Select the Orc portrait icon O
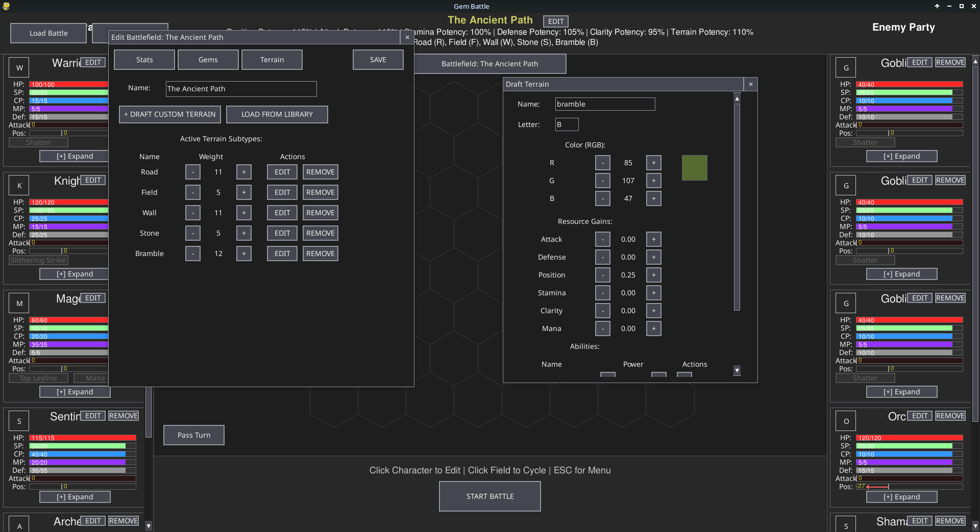The image size is (980, 532). click(x=845, y=420)
